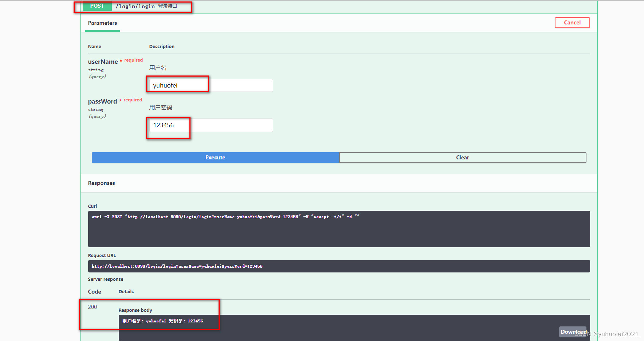Click the Curl section label
Viewport: 644px width, 341px height.
click(93, 206)
